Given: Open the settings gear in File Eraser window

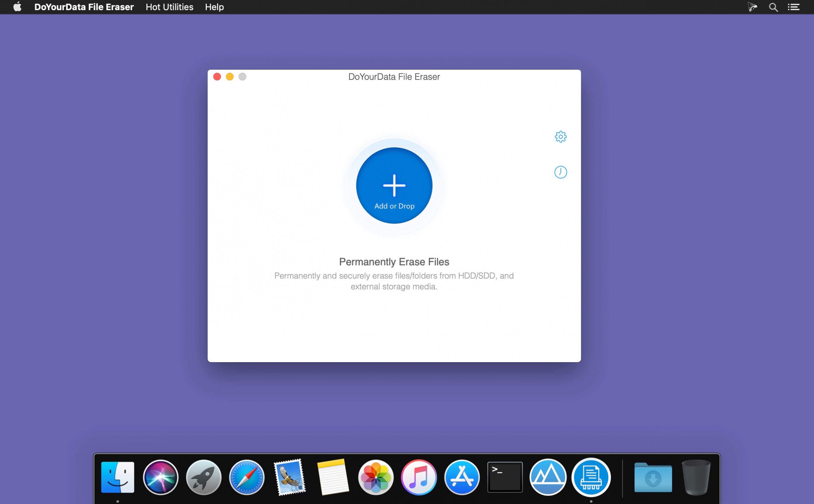Looking at the screenshot, I should [560, 137].
